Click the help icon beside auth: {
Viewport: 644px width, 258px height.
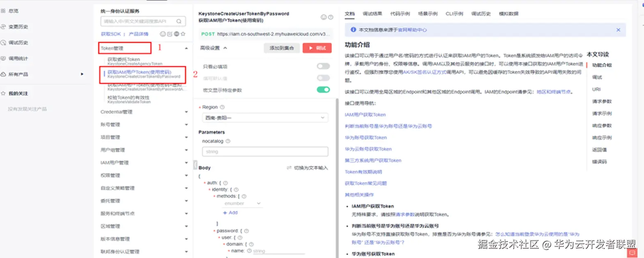point(225,183)
